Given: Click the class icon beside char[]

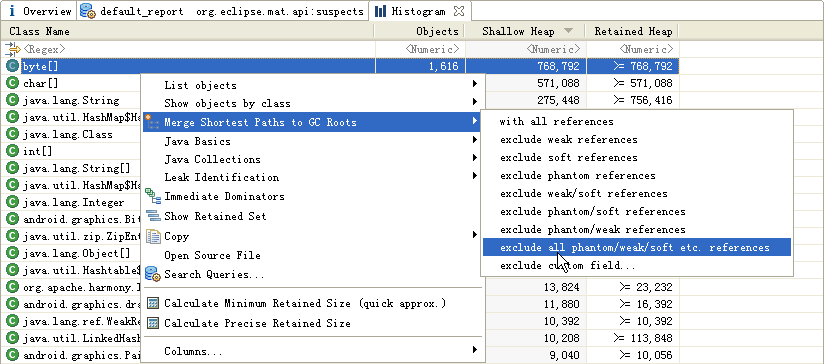Looking at the screenshot, I should click(13, 83).
